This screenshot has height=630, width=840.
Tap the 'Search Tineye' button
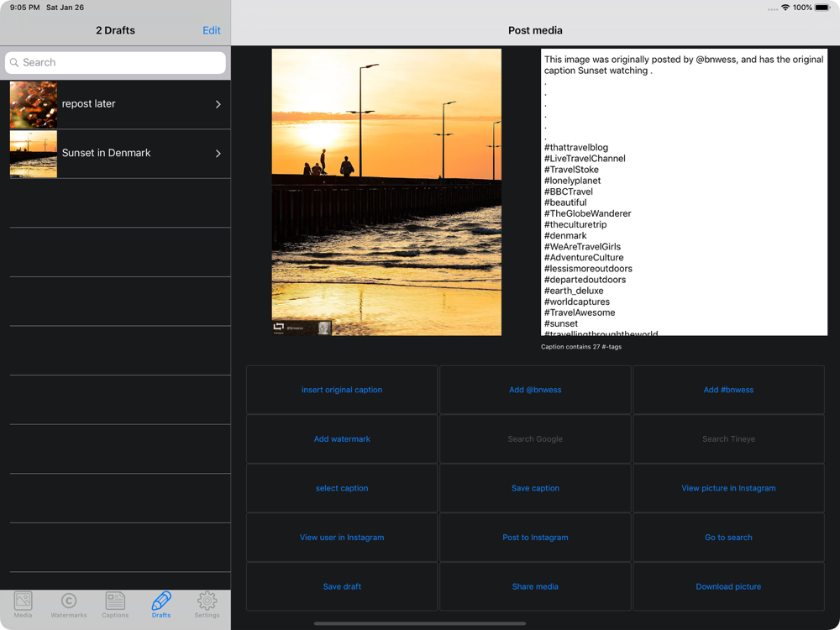(x=728, y=439)
